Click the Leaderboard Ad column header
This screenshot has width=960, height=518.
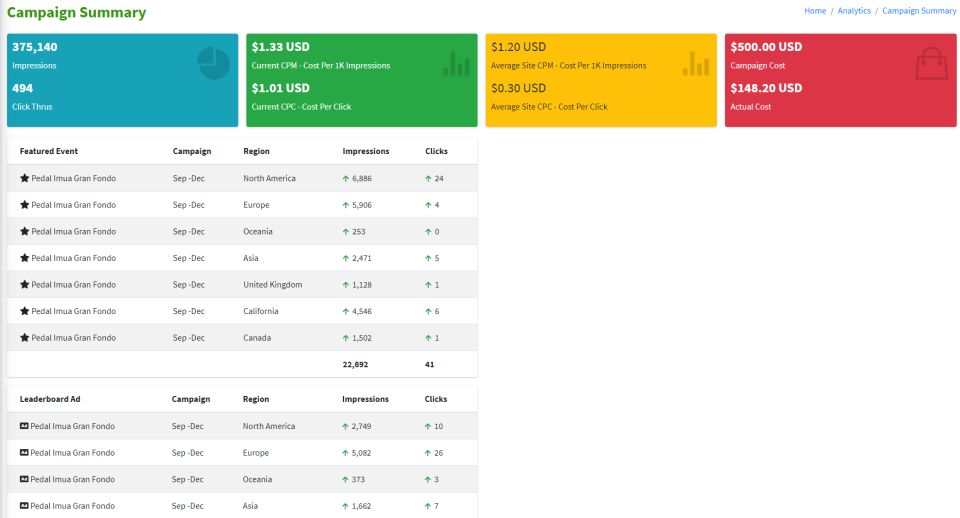click(50, 399)
